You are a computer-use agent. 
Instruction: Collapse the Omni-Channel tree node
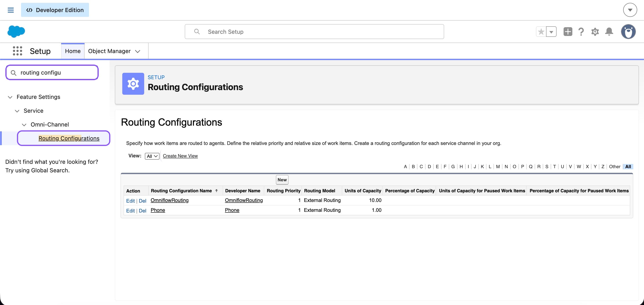click(24, 125)
